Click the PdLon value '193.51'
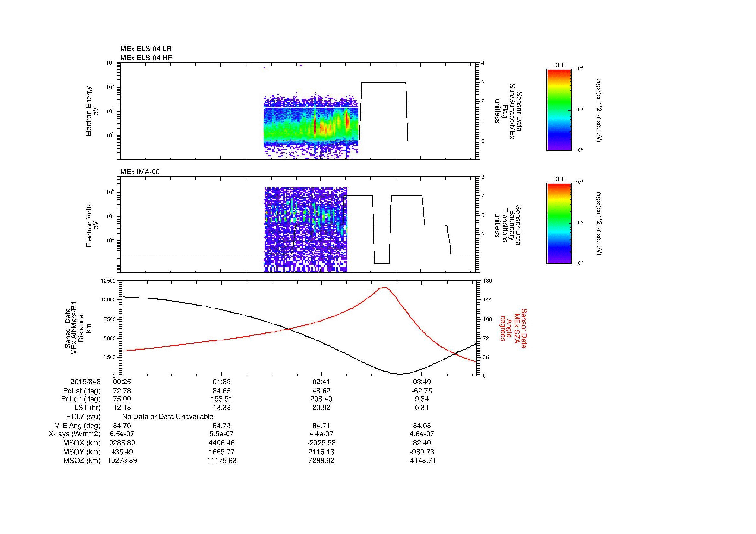This screenshot has width=756, height=534. point(222,399)
